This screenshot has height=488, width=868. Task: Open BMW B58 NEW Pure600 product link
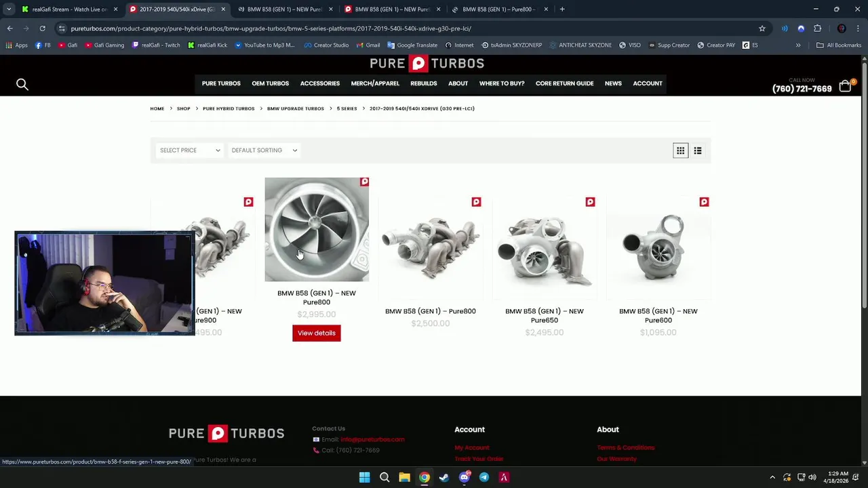point(658,315)
